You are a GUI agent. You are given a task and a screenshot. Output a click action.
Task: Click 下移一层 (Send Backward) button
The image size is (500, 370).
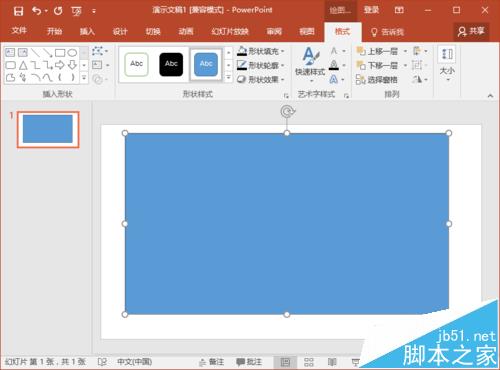(377, 65)
